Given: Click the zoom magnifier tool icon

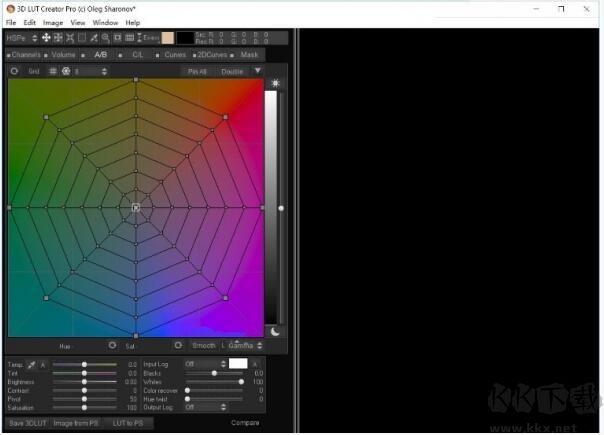Looking at the screenshot, I should (x=106, y=38).
